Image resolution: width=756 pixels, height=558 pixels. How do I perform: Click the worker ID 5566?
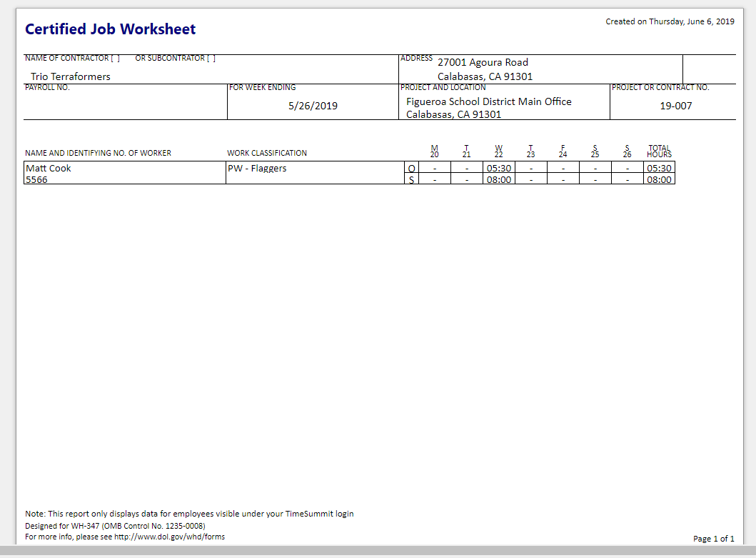click(x=36, y=180)
